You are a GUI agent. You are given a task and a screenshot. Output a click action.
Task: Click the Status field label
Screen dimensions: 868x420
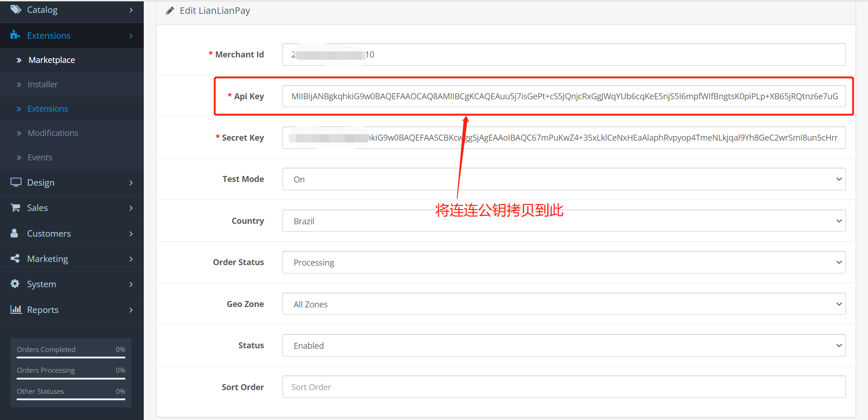coord(251,346)
